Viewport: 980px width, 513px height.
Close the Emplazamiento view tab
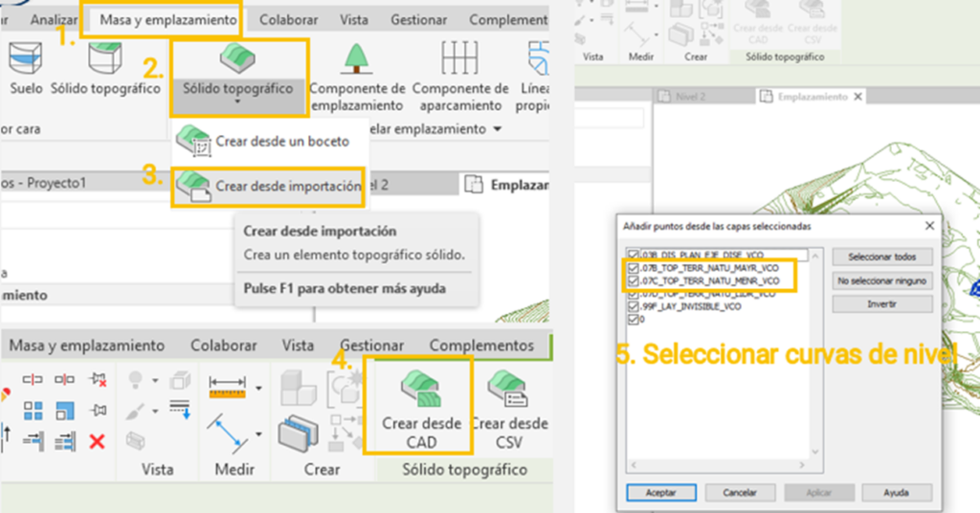858,97
